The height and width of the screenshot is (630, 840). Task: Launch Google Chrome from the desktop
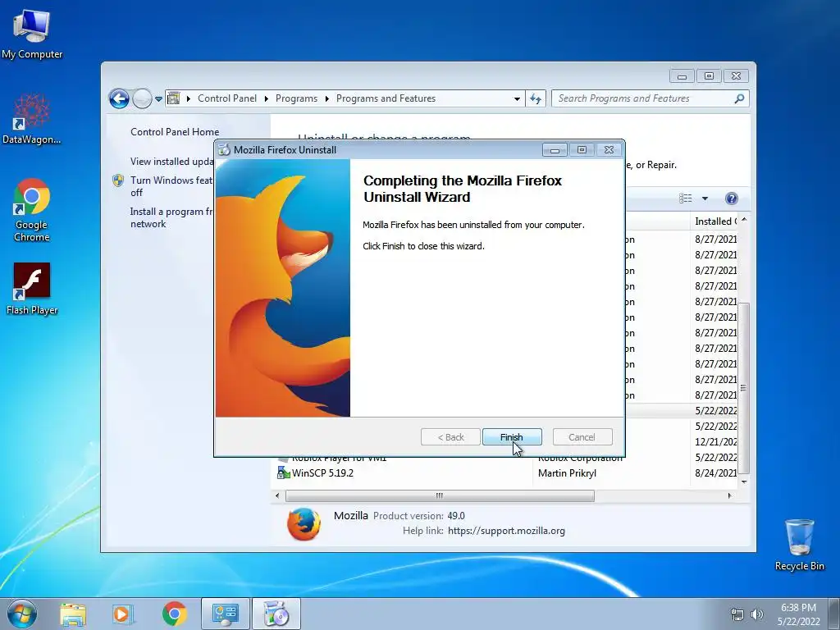[32, 210]
